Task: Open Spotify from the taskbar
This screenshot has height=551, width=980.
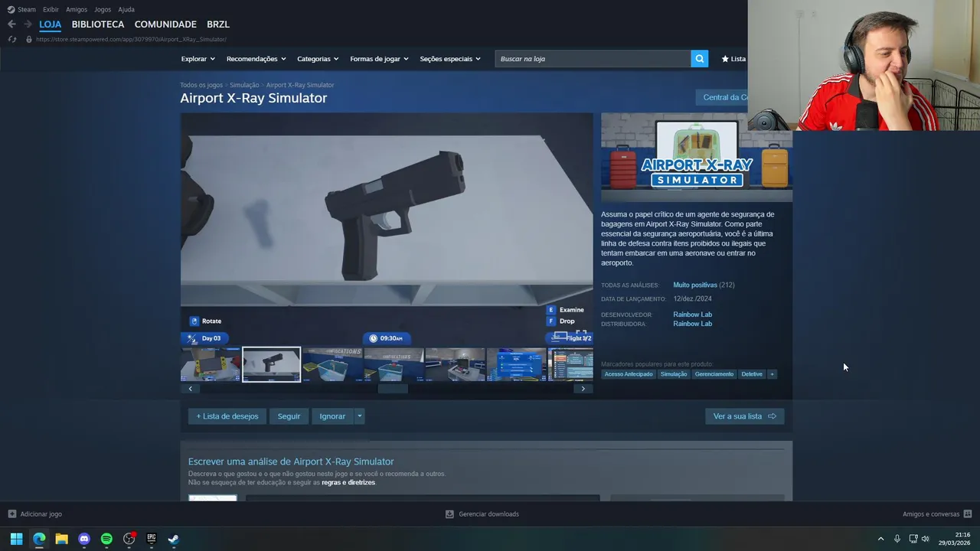Action: pyautogui.click(x=106, y=539)
